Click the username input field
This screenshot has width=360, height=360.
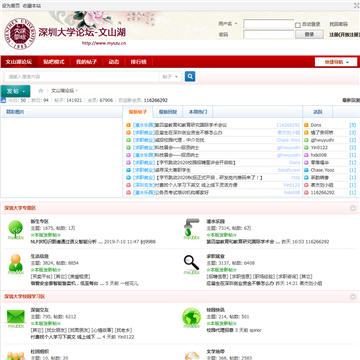click(x=268, y=24)
